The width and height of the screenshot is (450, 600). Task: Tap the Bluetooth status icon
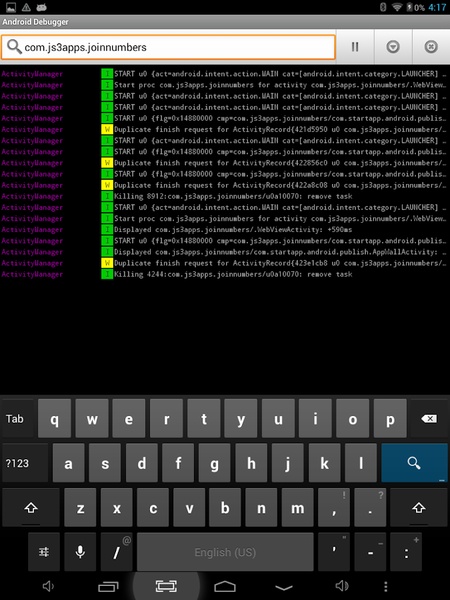pos(383,7)
